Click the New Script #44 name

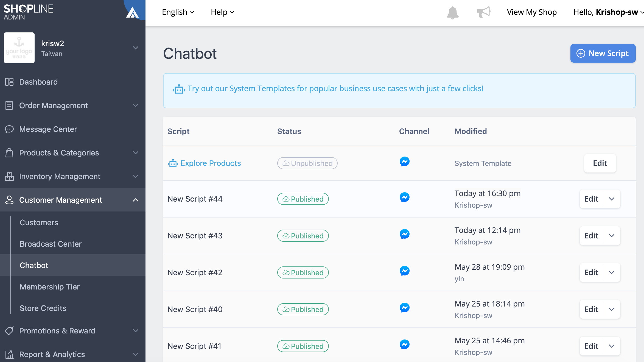pos(195,199)
